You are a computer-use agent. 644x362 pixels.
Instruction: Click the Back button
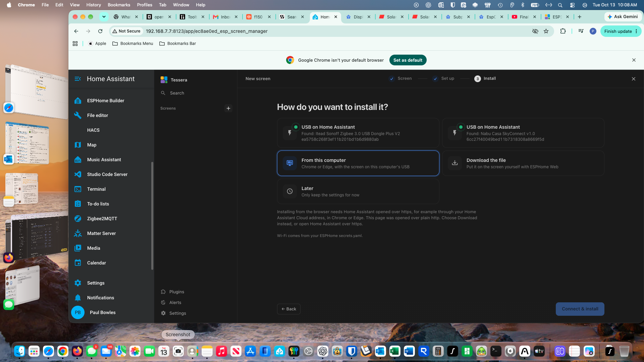pos(289,309)
